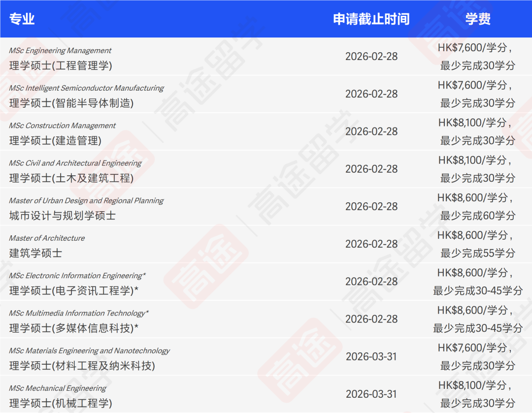This screenshot has width=532, height=413.
Task: Click the 申请截止时间 column header
Action: (x=371, y=19)
